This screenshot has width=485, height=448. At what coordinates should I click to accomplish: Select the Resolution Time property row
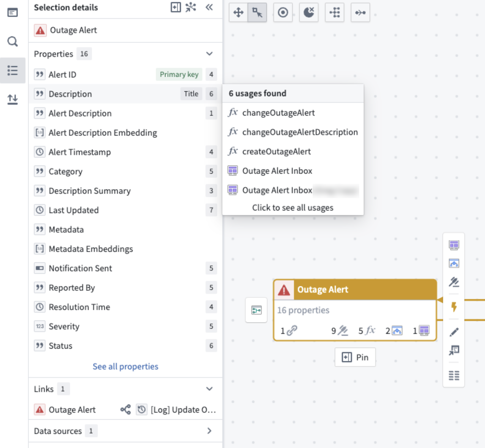point(125,307)
